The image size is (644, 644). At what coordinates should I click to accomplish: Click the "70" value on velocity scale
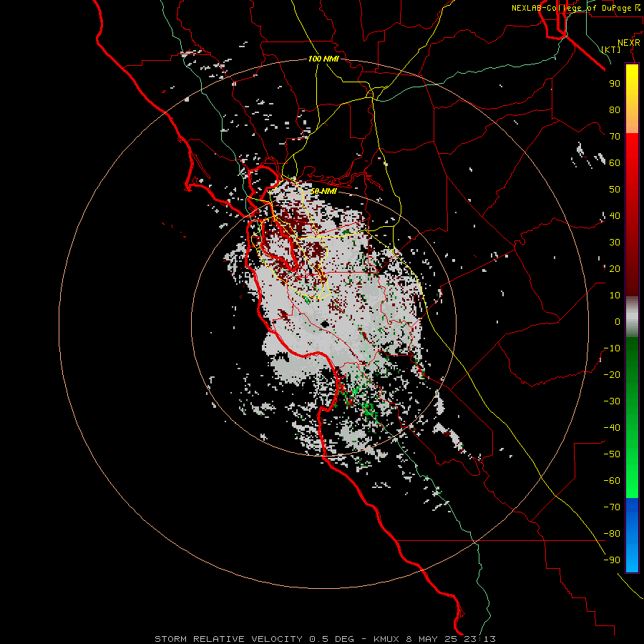pos(615,137)
